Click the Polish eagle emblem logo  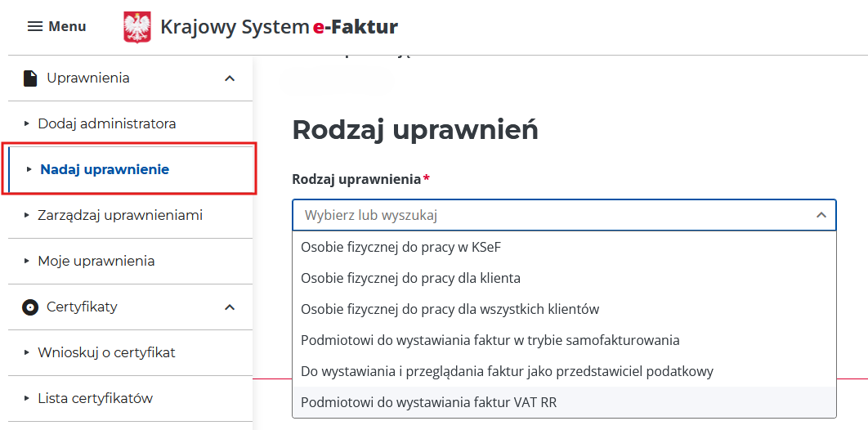coord(136,27)
